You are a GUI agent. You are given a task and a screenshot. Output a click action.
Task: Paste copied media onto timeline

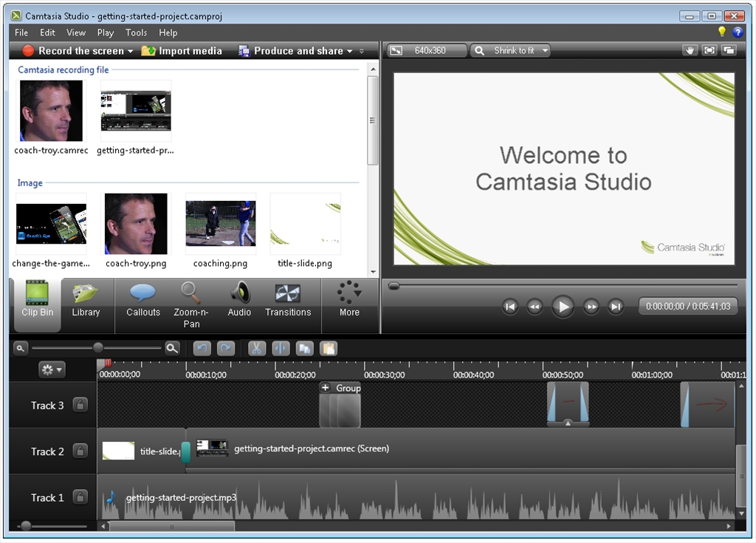click(x=328, y=348)
